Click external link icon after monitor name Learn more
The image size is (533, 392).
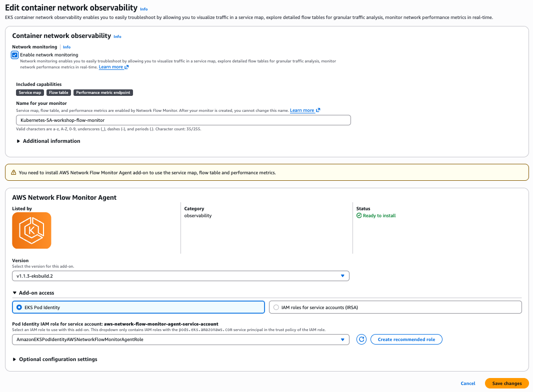pyautogui.click(x=318, y=110)
